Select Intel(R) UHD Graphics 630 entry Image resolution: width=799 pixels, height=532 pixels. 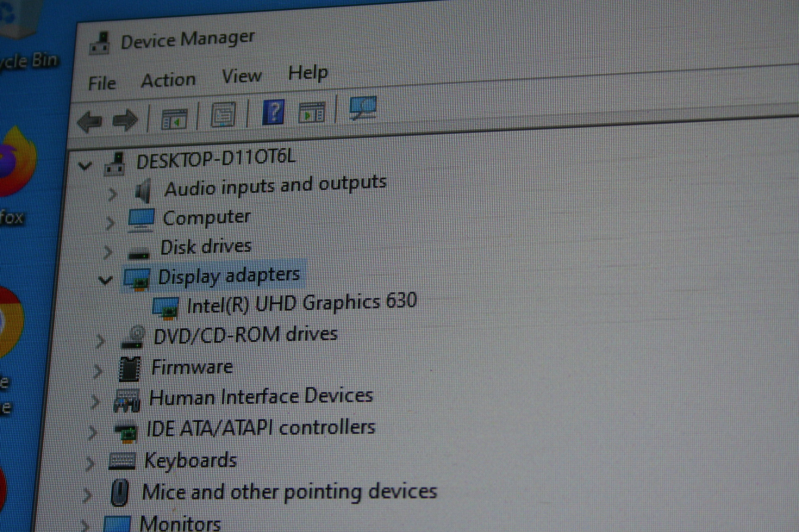click(x=302, y=303)
